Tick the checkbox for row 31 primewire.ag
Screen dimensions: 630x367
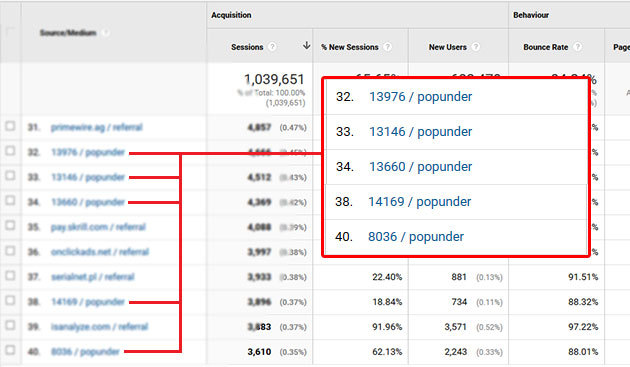[x=10, y=126]
